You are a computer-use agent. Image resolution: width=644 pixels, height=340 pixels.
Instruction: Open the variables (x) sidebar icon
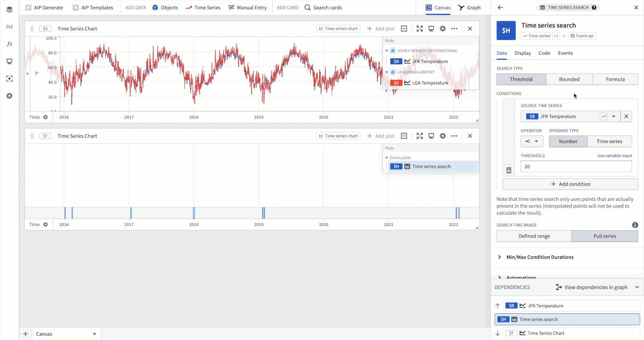tap(9, 27)
